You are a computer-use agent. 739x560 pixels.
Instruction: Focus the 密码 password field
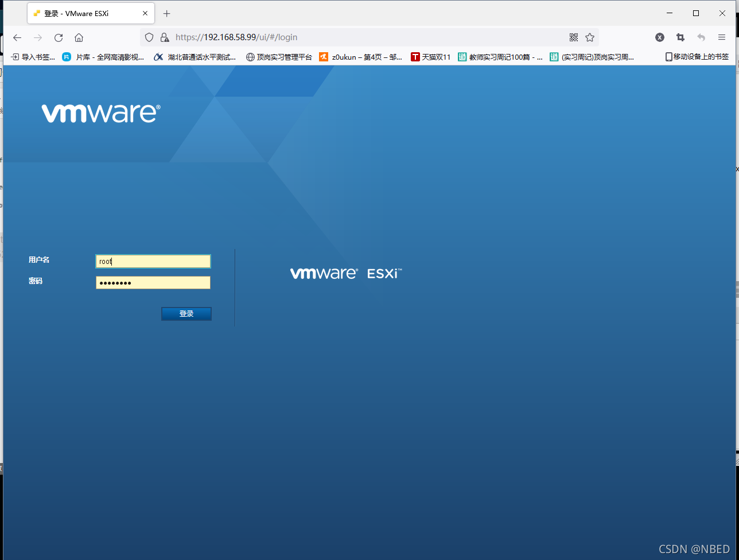[x=153, y=283]
